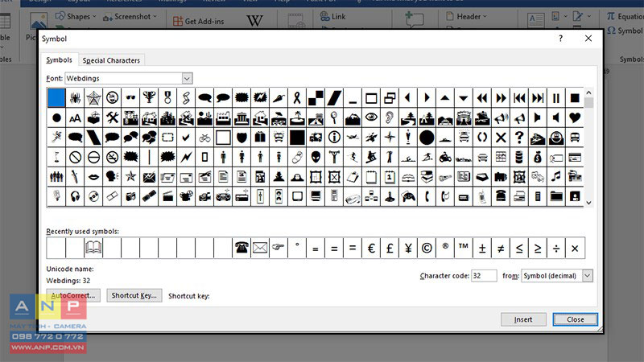The width and height of the screenshot is (644, 362).
Task: Select the bicycle symbol
Action: coord(204,138)
